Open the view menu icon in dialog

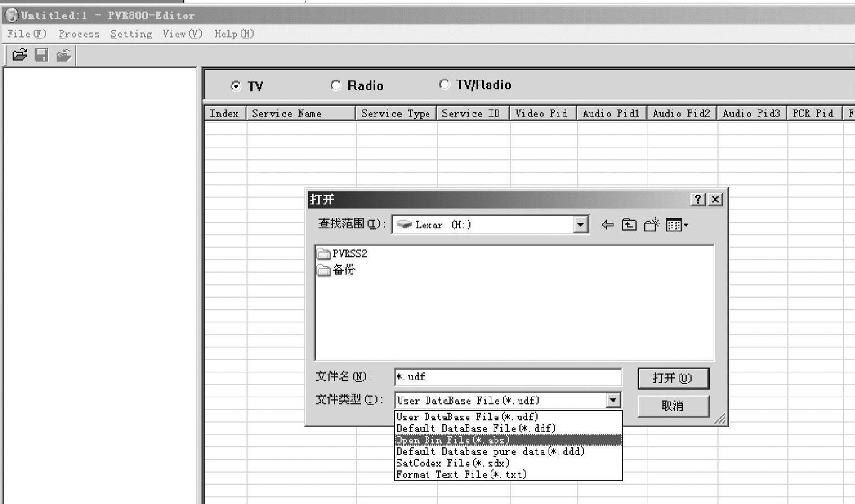click(x=677, y=224)
